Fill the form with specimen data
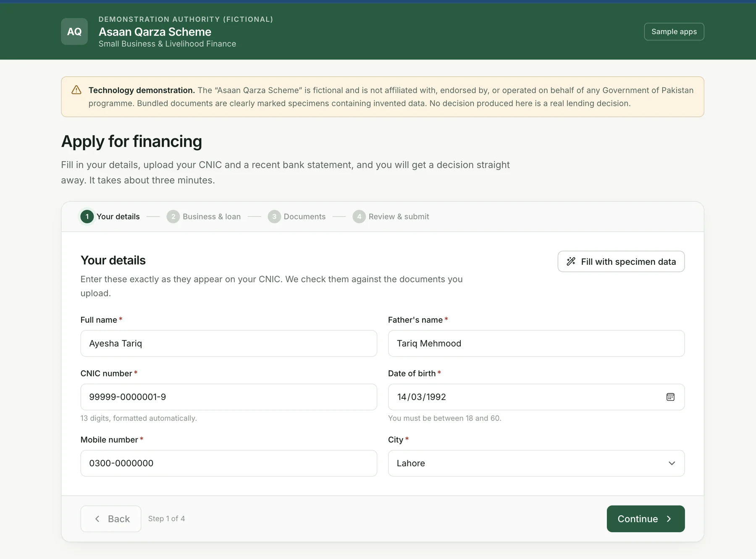Screen dimensions: 756x559 [621, 261]
